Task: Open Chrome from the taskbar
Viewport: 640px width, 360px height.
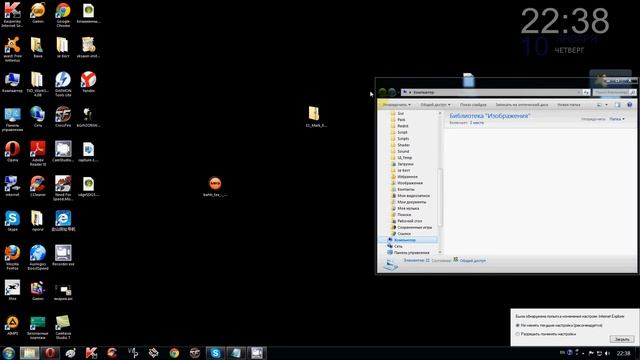Action: point(174,353)
